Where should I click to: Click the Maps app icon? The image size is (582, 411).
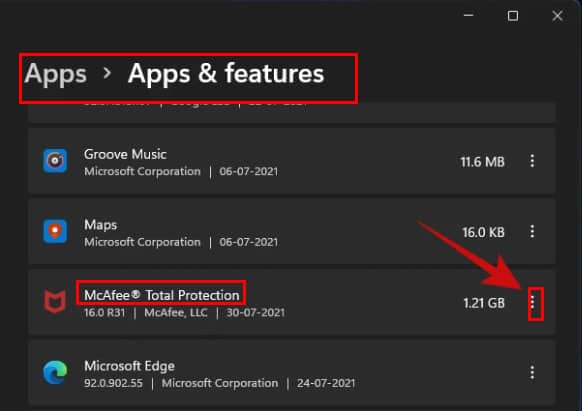55,231
